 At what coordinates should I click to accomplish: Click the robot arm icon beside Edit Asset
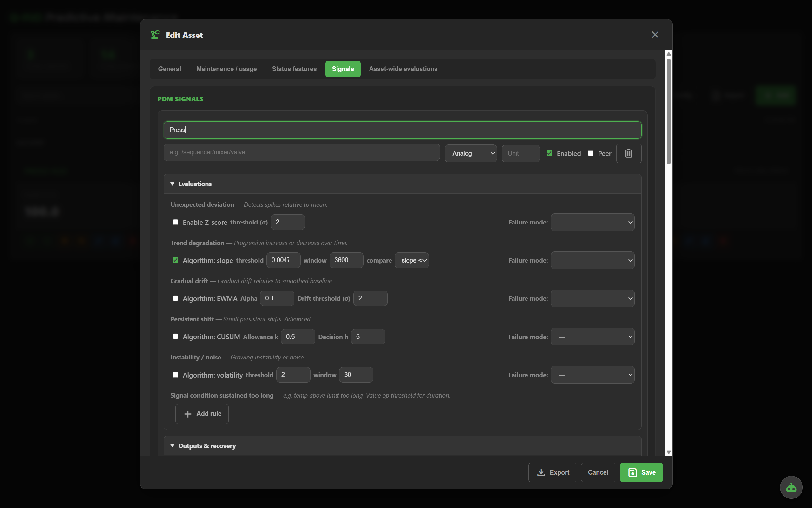pyautogui.click(x=155, y=35)
